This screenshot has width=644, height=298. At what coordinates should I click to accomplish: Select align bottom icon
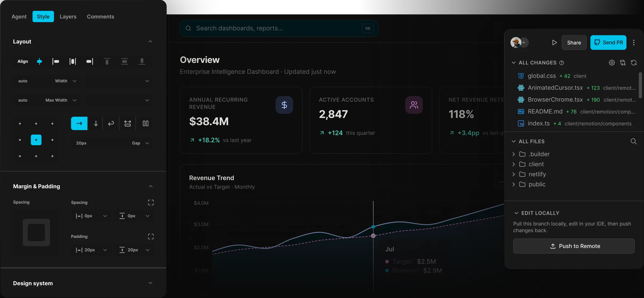pyautogui.click(x=142, y=62)
